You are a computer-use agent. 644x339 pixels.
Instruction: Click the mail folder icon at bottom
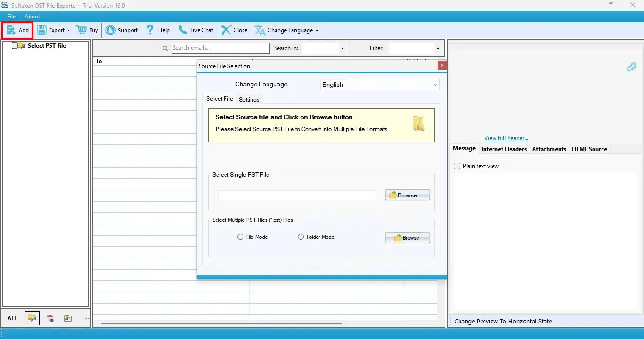(x=32, y=318)
